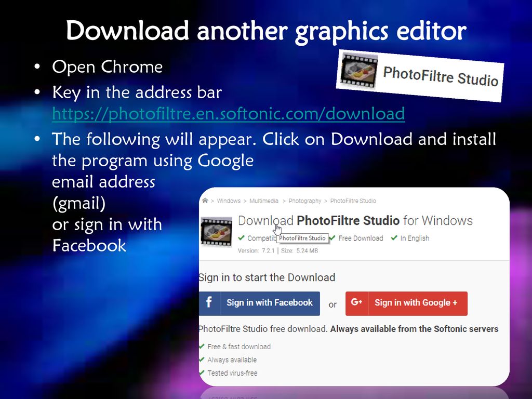
Task: Click the "Free Download" label
Action: pyautogui.click(x=361, y=238)
